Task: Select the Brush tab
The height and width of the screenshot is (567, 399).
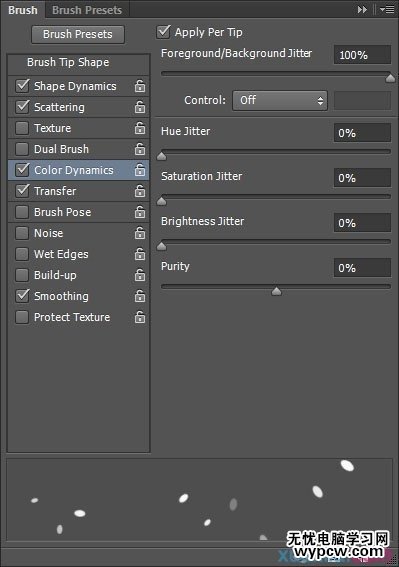Action: (23, 10)
